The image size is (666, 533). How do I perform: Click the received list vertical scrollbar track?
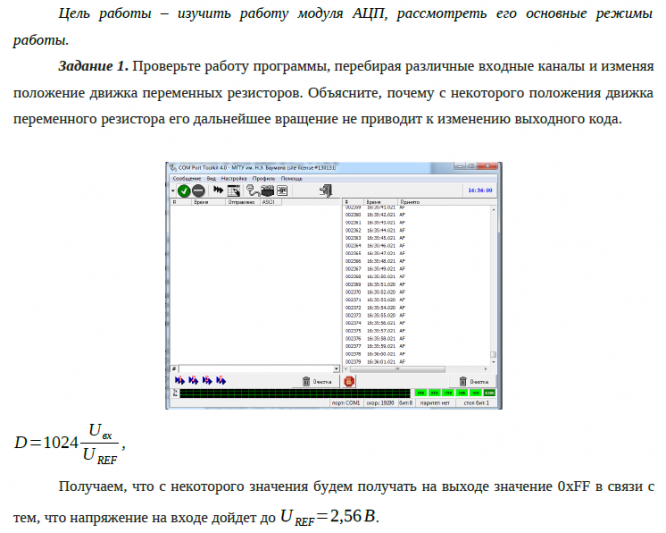pyautogui.click(x=493, y=285)
